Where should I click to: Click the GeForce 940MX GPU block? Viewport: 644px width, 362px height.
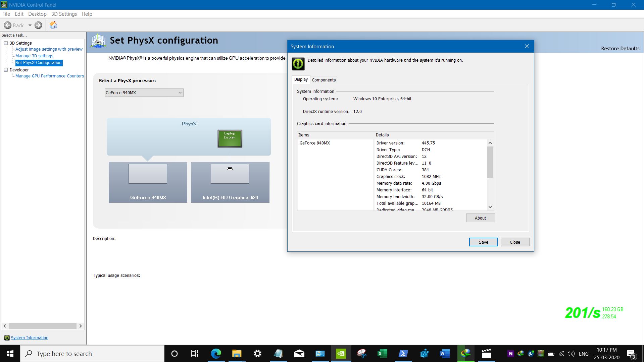coord(148,182)
